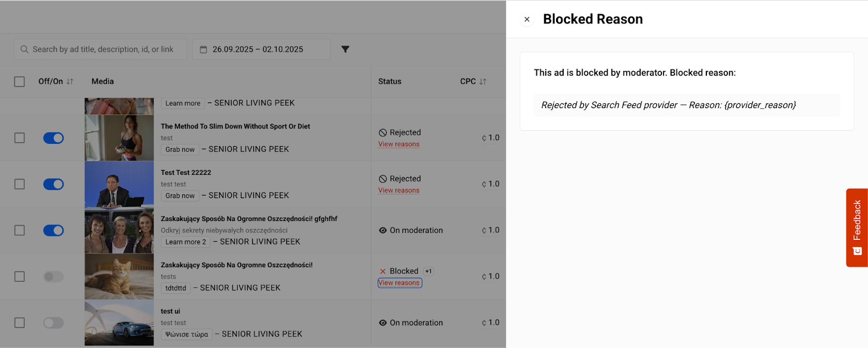Viewport: 868px width, 348px height.
Task: Enable the test ui ad toggle
Action: tap(54, 323)
